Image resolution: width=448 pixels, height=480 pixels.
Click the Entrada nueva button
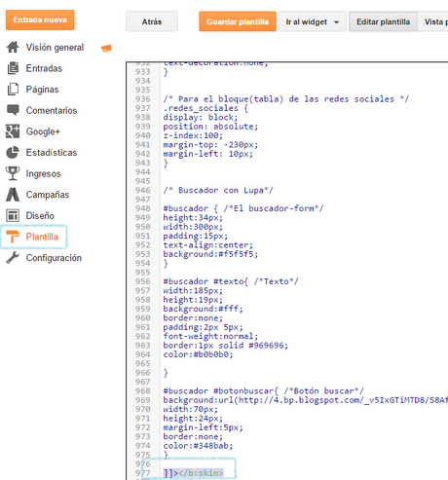tap(40, 19)
